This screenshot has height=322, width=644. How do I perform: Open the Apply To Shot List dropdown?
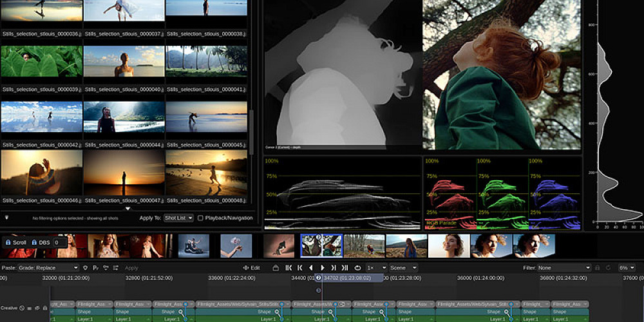[x=178, y=218]
